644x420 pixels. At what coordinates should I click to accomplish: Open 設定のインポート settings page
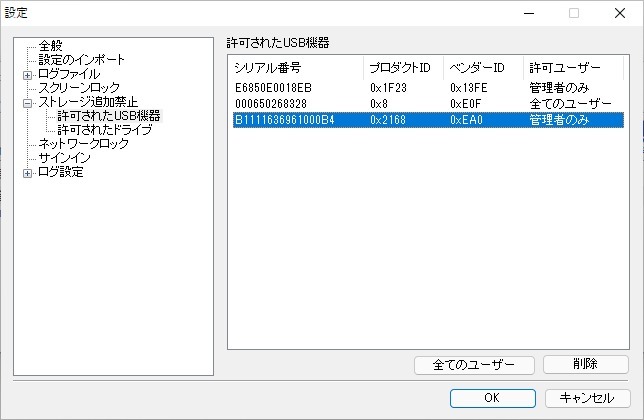click(x=81, y=60)
